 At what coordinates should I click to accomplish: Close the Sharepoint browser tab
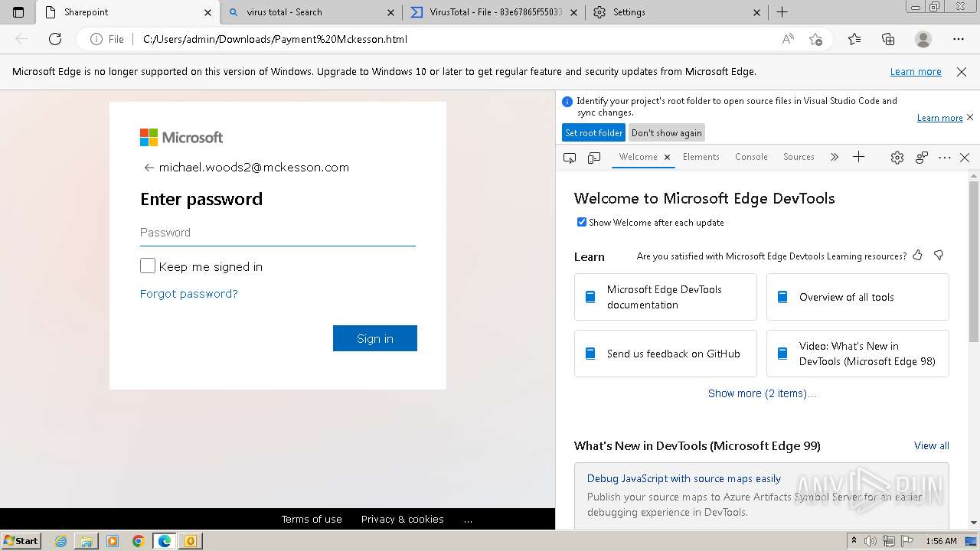click(207, 12)
